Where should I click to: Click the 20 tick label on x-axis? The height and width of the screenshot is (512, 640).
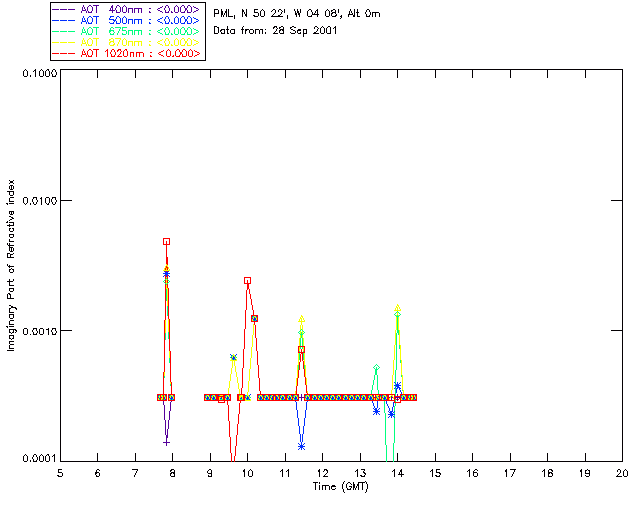(621, 473)
